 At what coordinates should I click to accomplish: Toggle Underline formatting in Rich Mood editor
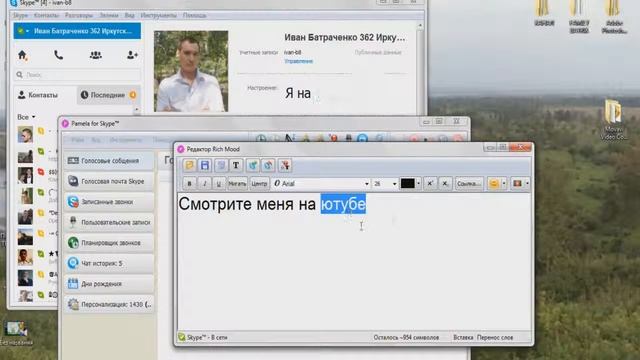(x=219, y=184)
